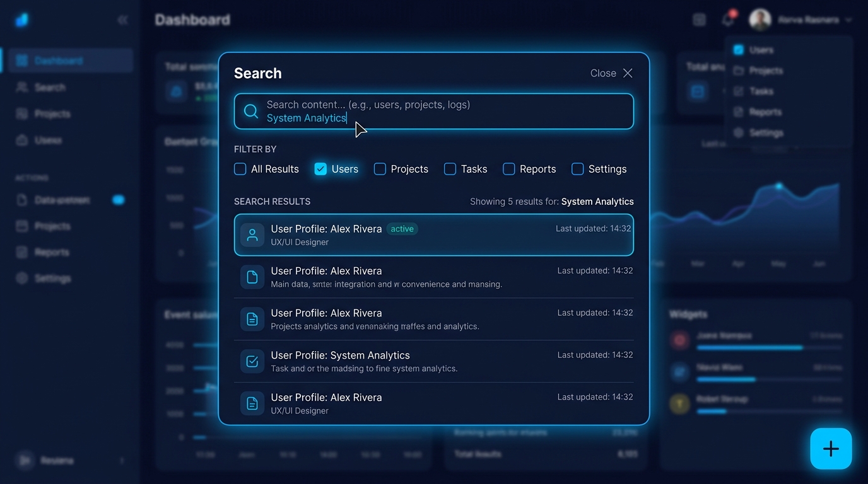Click the 'FILTER BY' label

[255, 149]
